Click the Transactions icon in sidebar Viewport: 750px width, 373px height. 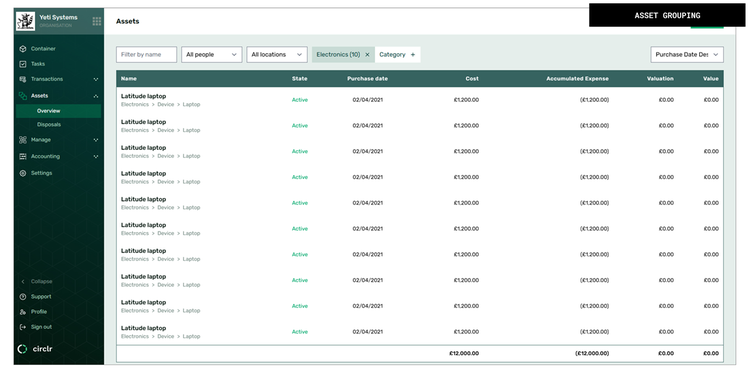click(22, 79)
